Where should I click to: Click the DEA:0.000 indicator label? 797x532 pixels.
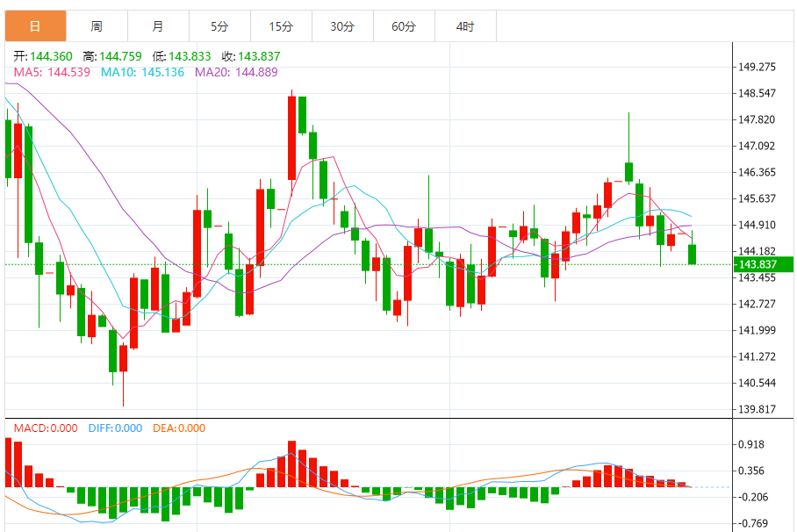click(x=179, y=428)
